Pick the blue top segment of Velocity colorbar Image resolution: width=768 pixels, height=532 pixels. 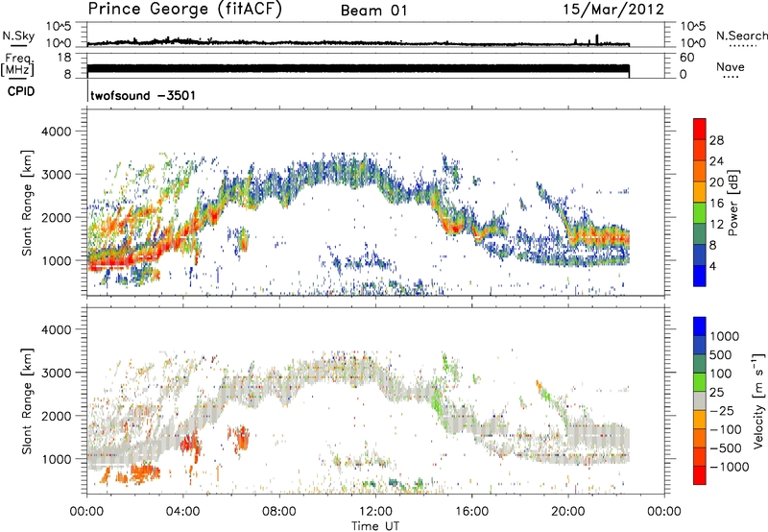(700, 326)
